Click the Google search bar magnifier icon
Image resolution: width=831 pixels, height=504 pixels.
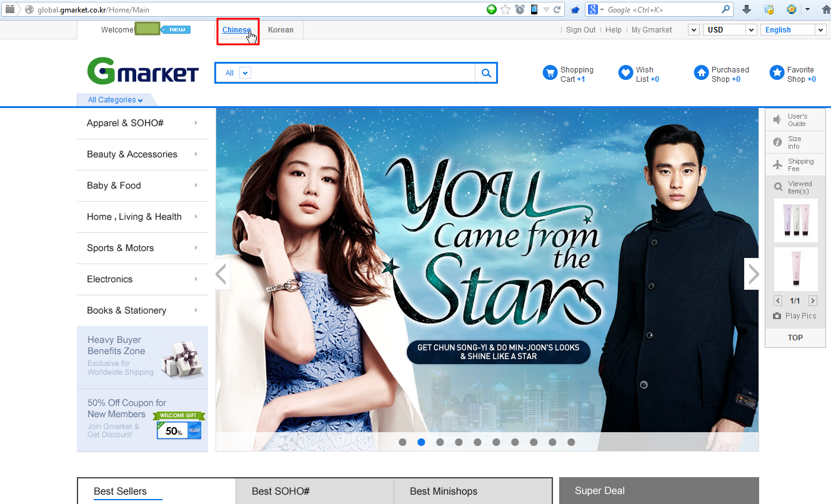point(726,9)
